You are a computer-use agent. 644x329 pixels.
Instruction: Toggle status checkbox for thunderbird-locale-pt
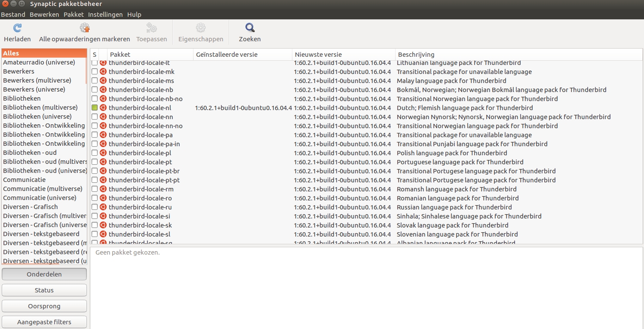click(95, 162)
